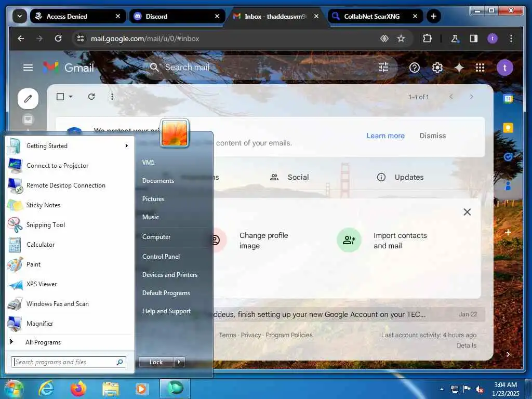This screenshot has width=532, height=399.
Task: Tick the Gmail select-all checkbox
Action: coord(60,97)
